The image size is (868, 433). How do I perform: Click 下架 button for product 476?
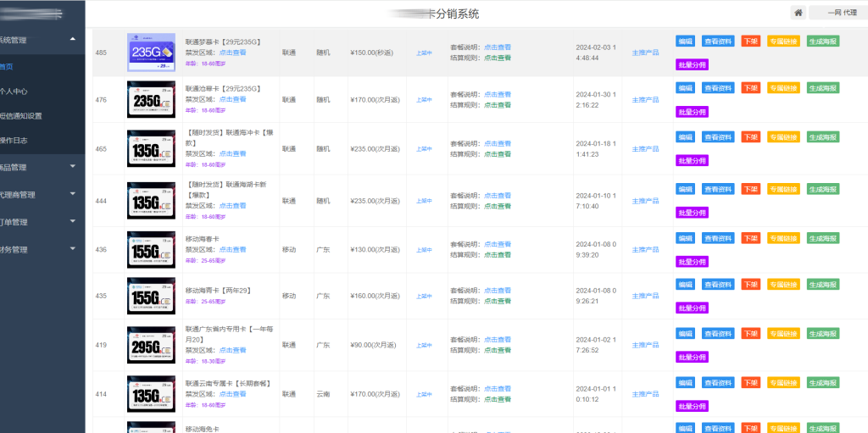[750, 88]
